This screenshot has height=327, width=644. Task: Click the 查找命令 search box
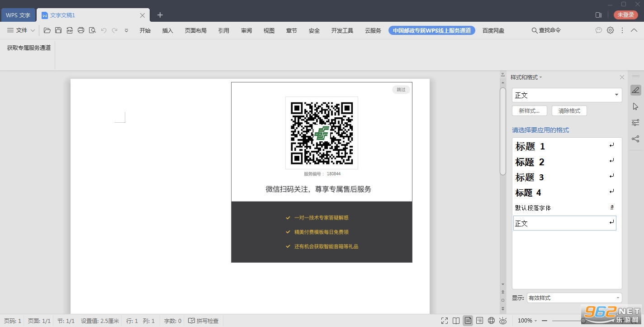click(546, 30)
